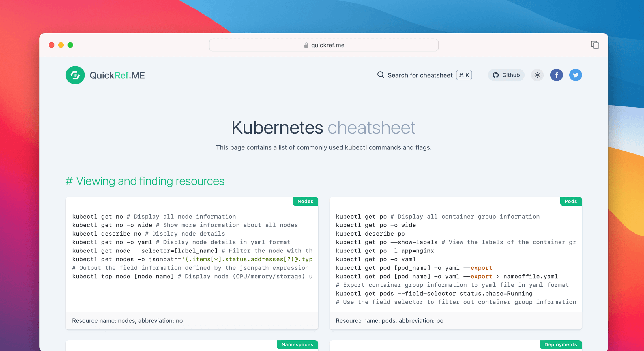
Task: Toggle dark mode with the sun icon
Action: (x=537, y=75)
